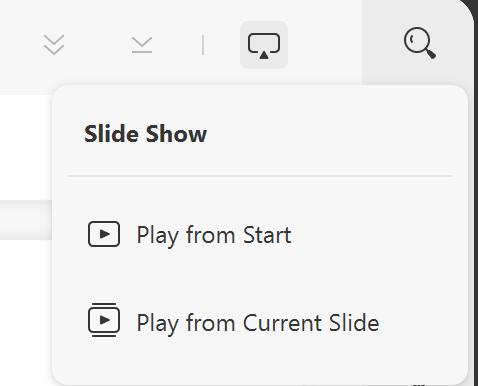Collapse the Slide Show flyout via its toolbar button
The height and width of the screenshot is (386, 478).
pyautogui.click(x=264, y=45)
